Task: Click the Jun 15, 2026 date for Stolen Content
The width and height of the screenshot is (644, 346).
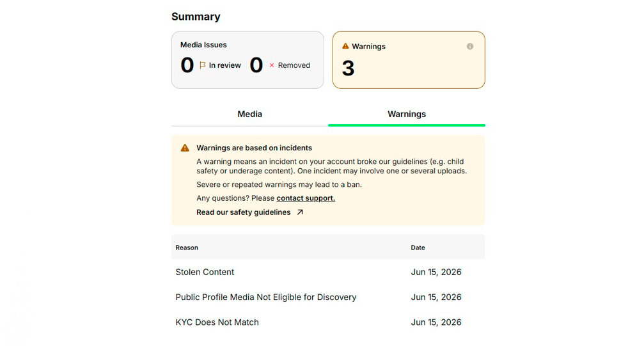Action: click(x=436, y=272)
